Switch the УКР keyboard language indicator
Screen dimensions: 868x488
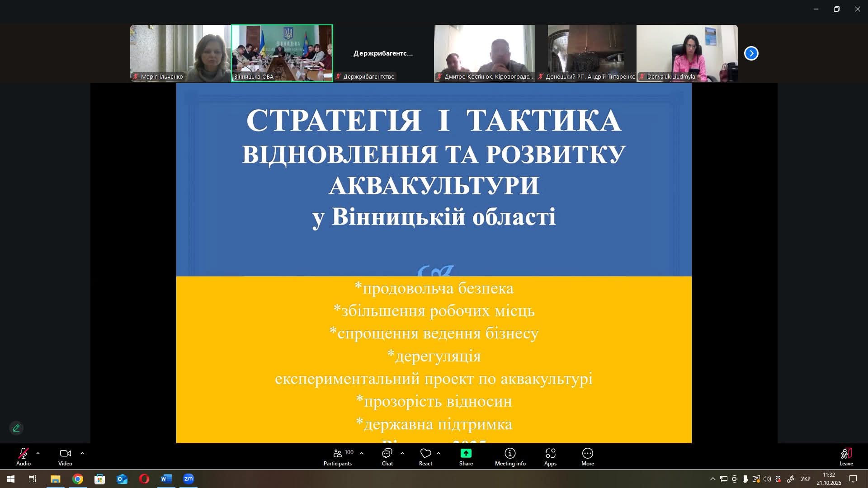click(x=806, y=479)
